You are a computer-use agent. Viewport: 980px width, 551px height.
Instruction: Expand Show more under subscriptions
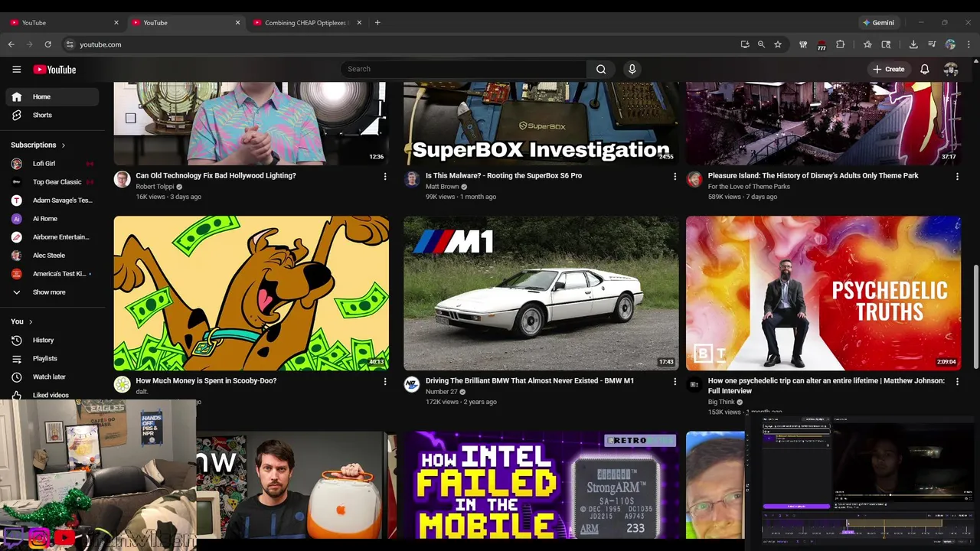pos(52,292)
